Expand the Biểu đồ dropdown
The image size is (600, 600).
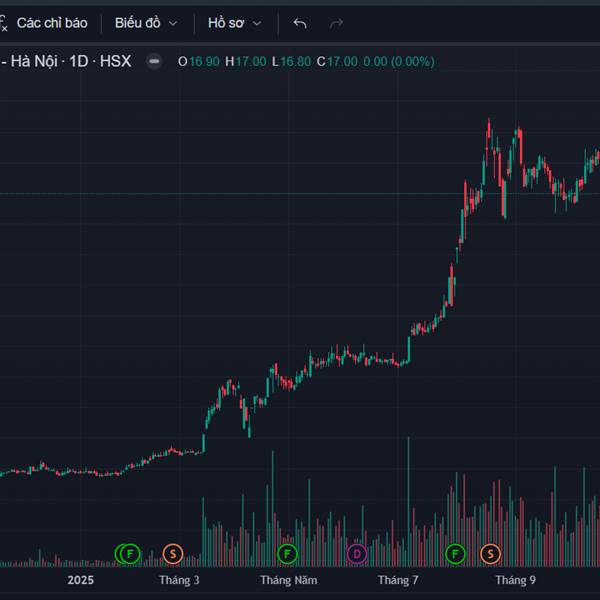click(x=145, y=22)
